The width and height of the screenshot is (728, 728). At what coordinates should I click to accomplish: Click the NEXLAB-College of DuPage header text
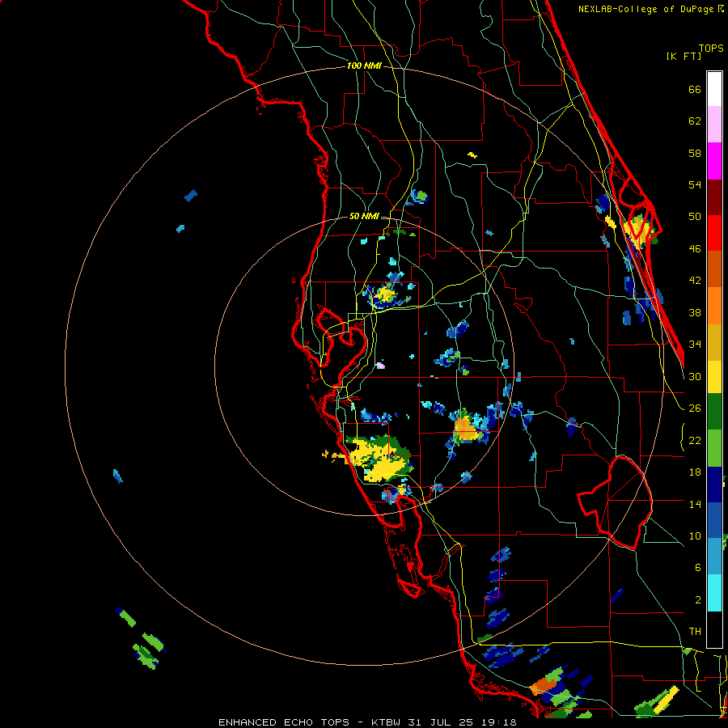[645, 9]
